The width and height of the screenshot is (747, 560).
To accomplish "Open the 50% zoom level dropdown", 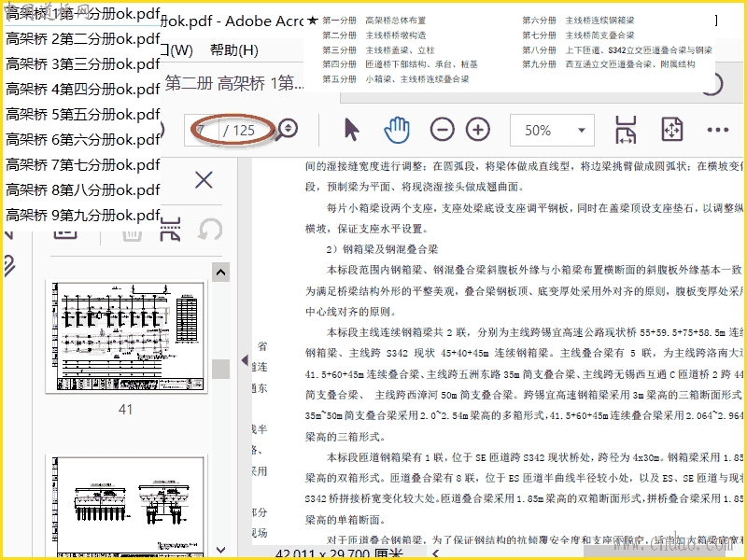I will point(552,130).
